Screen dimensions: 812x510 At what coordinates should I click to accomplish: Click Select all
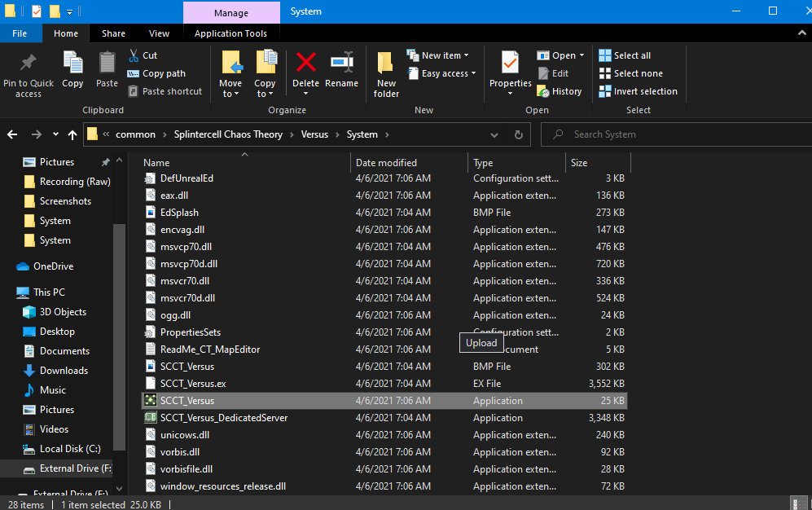(x=625, y=55)
